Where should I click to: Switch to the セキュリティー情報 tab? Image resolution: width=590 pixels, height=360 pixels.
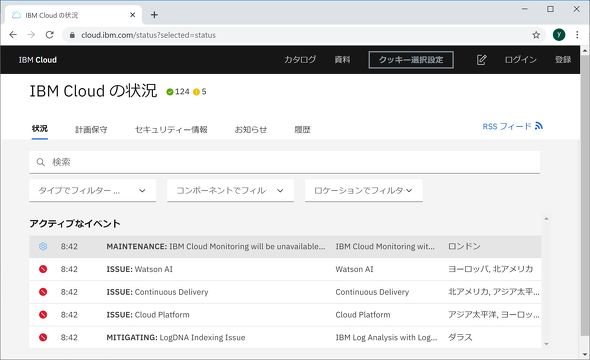pyautogui.click(x=171, y=129)
